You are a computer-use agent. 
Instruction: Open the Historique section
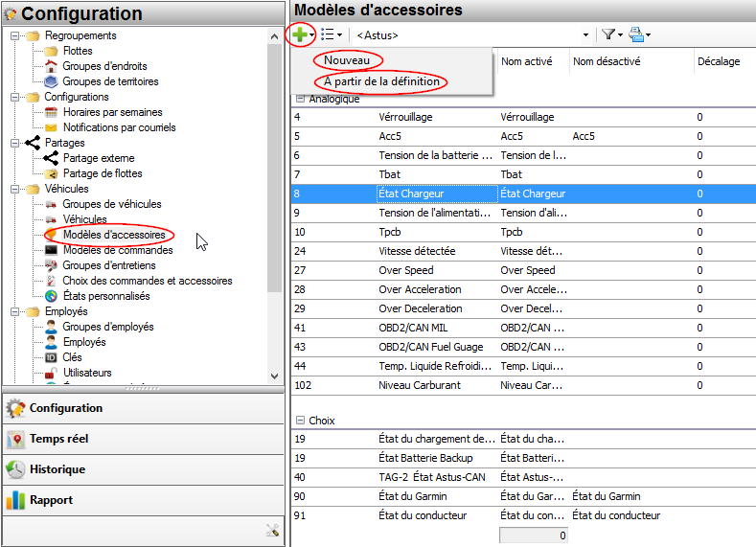[x=57, y=469]
